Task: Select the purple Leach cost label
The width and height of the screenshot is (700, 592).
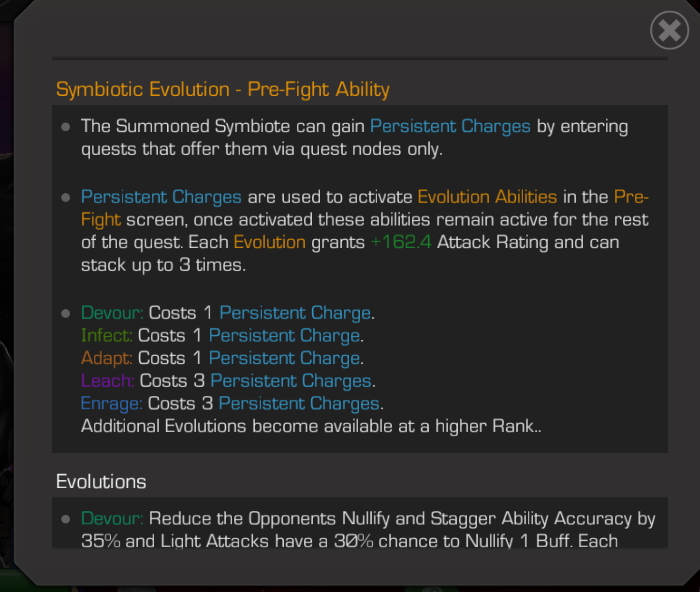Action: pos(107,381)
